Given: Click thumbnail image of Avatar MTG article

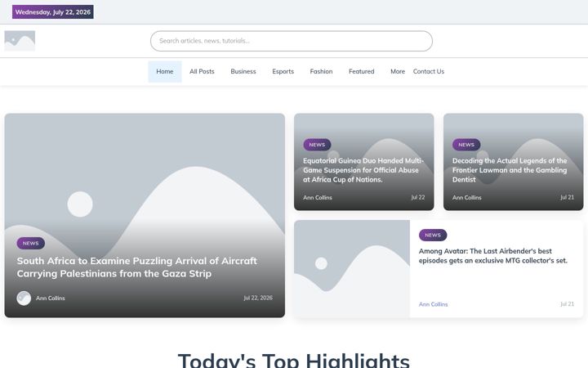Looking at the screenshot, I should pos(352,269).
